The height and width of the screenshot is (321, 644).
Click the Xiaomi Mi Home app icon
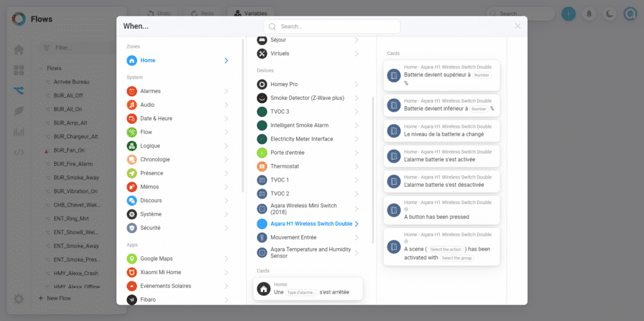tap(132, 272)
